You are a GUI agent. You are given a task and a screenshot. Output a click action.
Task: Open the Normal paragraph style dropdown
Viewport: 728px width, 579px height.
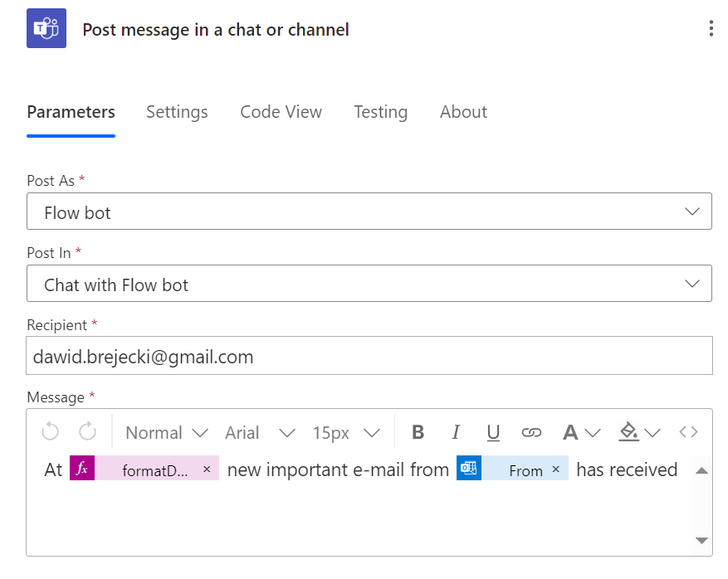166,432
